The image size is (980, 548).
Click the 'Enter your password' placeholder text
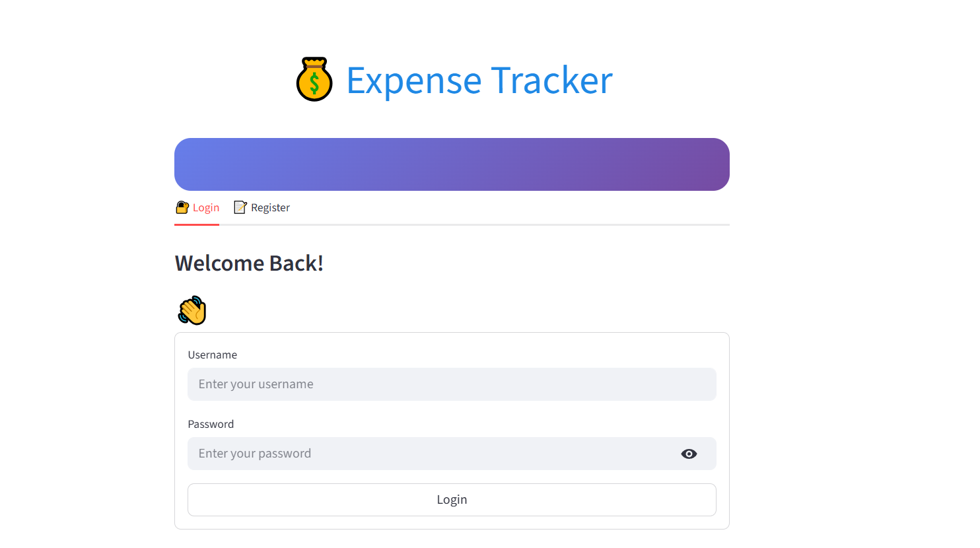[x=254, y=454]
